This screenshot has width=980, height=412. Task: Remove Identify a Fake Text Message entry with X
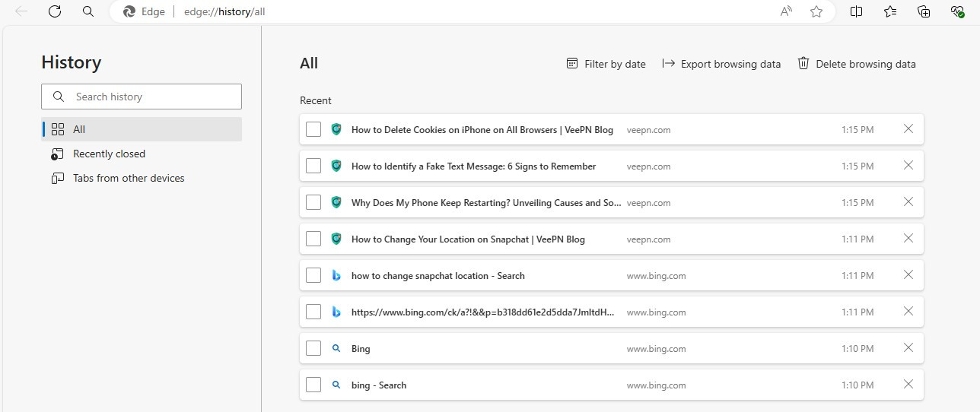pyautogui.click(x=908, y=165)
